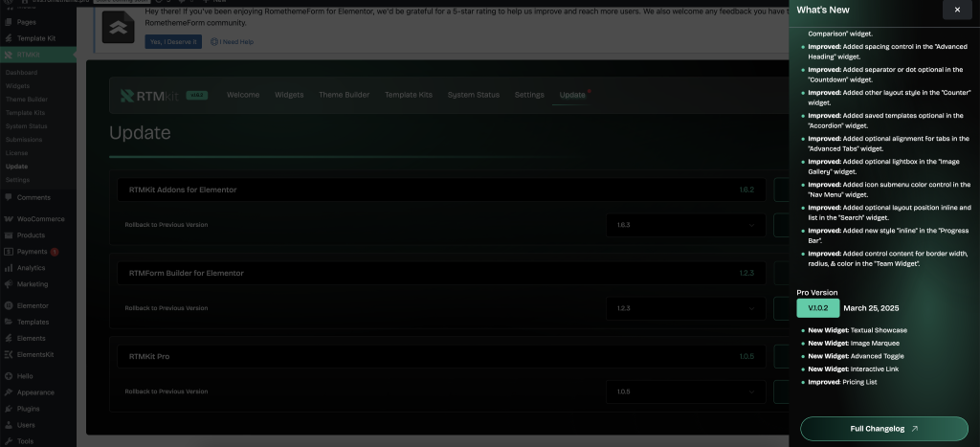980x447 pixels.
Task: Click the Accordion widget changelog entry
Action: (x=885, y=121)
